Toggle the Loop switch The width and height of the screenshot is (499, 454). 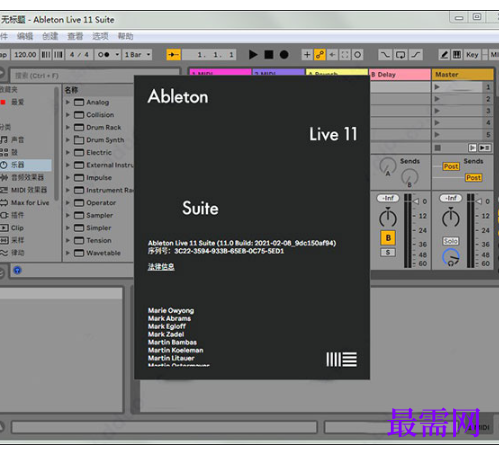pyautogui.click(x=400, y=55)
